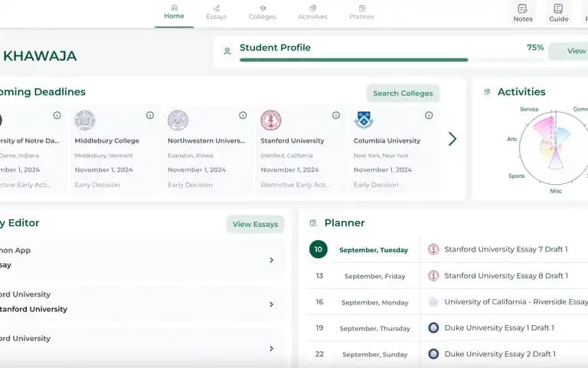Select the Northwestern University name
The image size is (588, 368).
206,141
